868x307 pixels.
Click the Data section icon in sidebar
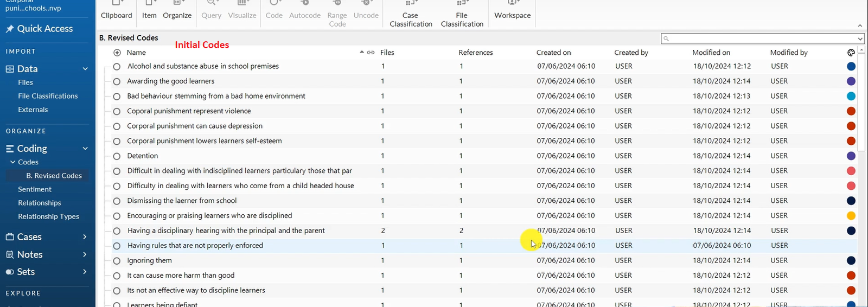pyautogui.click(x=10, y=69)
